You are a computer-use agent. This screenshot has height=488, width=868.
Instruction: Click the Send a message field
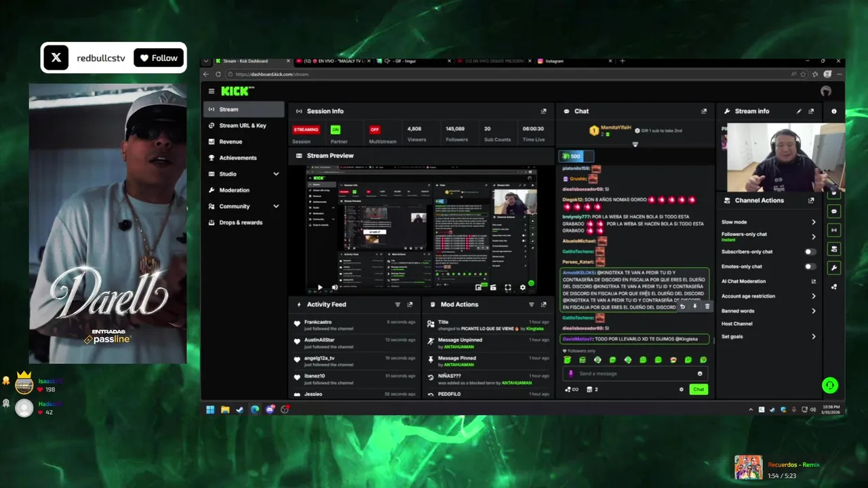click(635, 373)
